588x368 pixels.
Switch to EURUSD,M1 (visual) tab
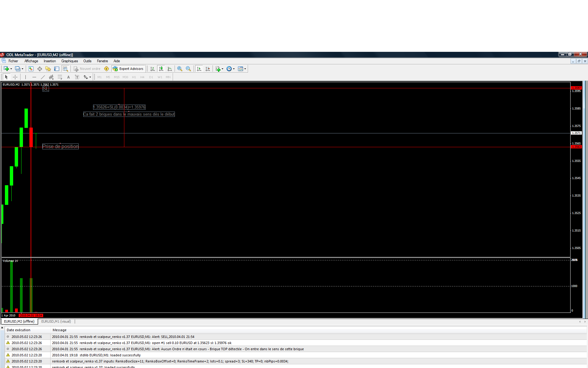(56, 321)
